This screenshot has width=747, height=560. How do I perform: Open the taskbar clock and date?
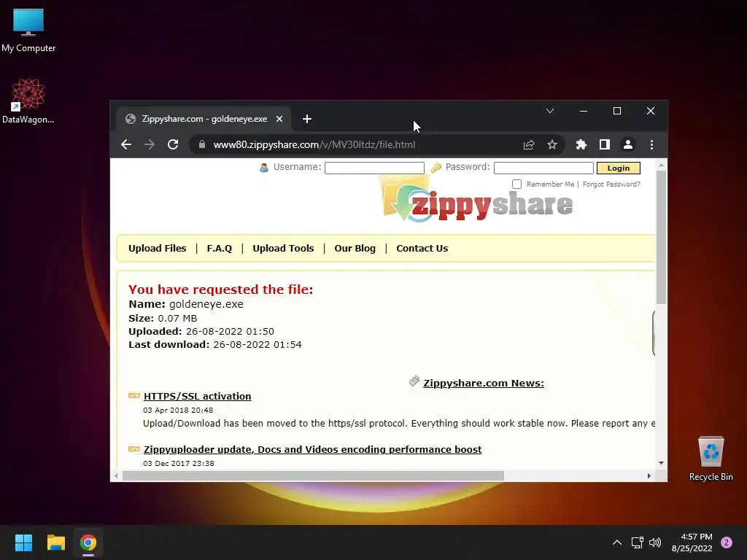692,542
